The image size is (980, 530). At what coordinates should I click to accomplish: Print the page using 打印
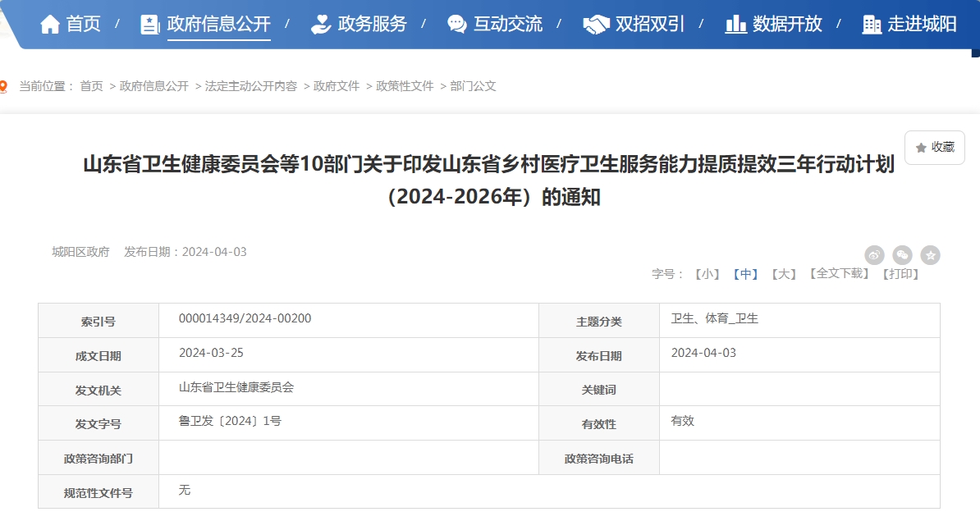click(x=900, y=274)
